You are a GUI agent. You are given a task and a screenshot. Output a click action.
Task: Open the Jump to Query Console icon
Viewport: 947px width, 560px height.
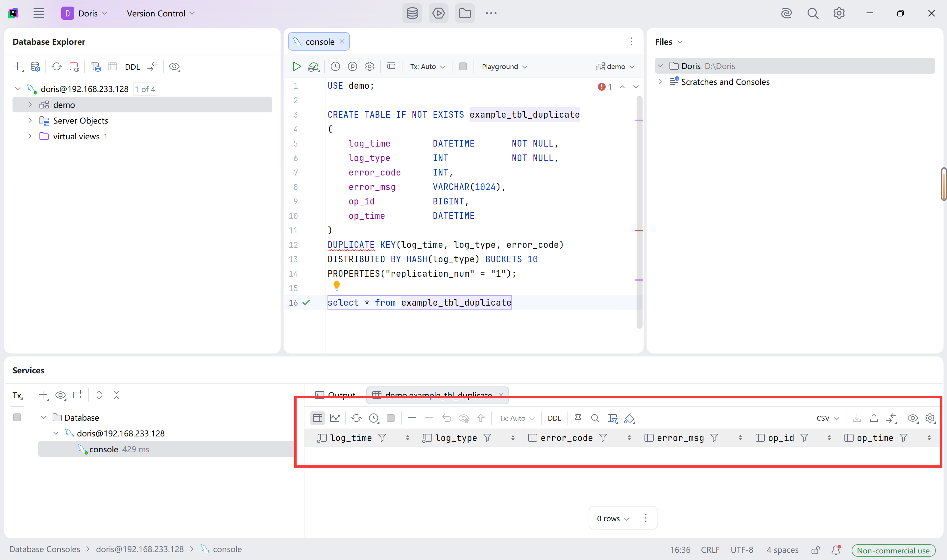[95, 67]
